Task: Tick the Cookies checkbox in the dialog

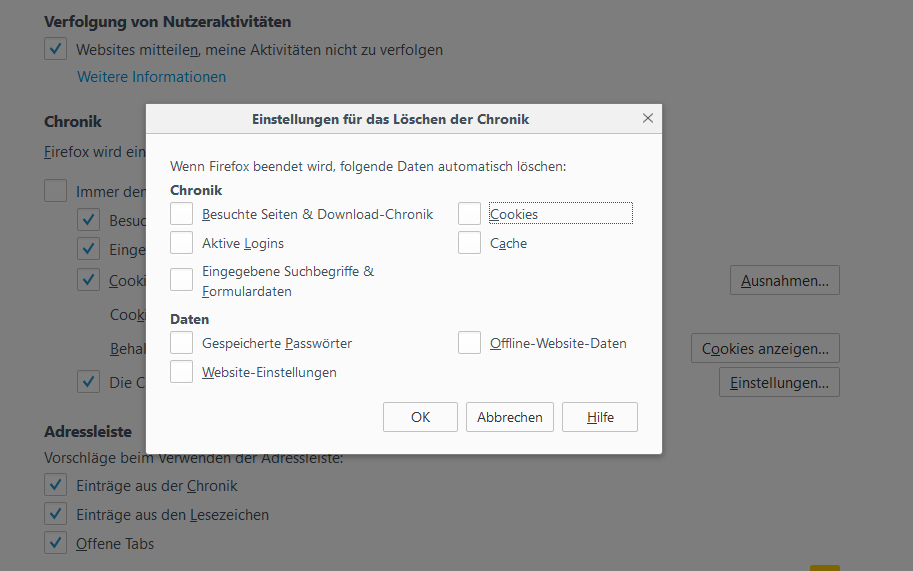Action: pos(470,214)
